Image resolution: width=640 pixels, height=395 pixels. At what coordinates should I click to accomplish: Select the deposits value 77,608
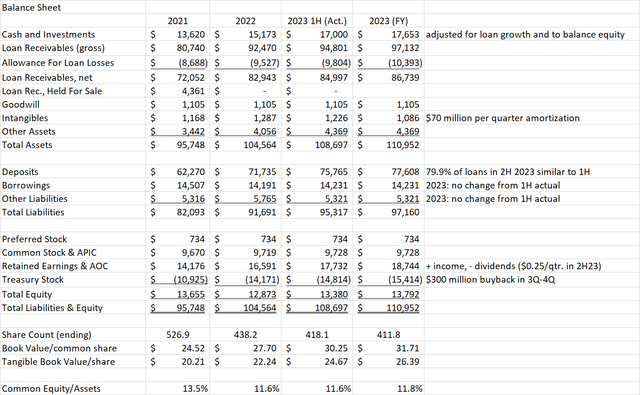(x=405, y=172)
